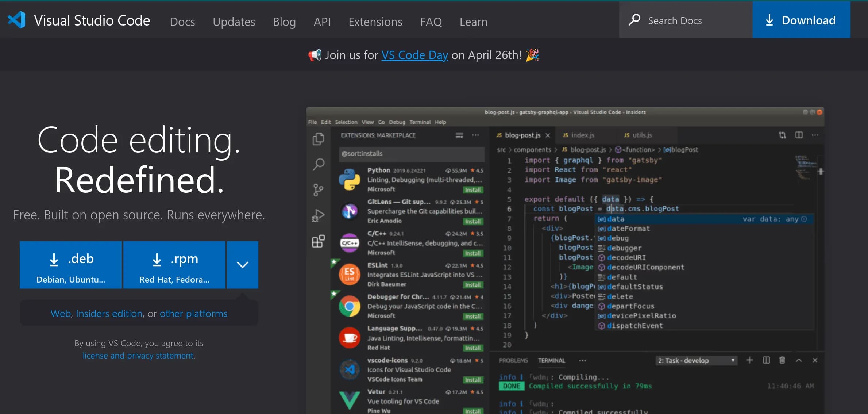Open the Explorer view in the activity bar
This screenshot has height=414, width=868.
(318, 139)
